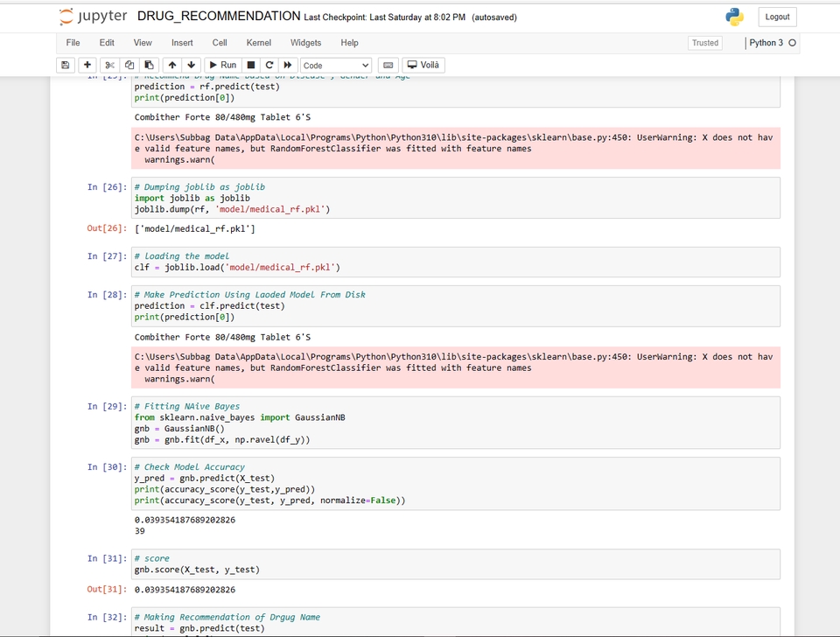Viewport: 840px width, 637px height.
Task: Open the Kernel menu
Action: coord(258,42)
